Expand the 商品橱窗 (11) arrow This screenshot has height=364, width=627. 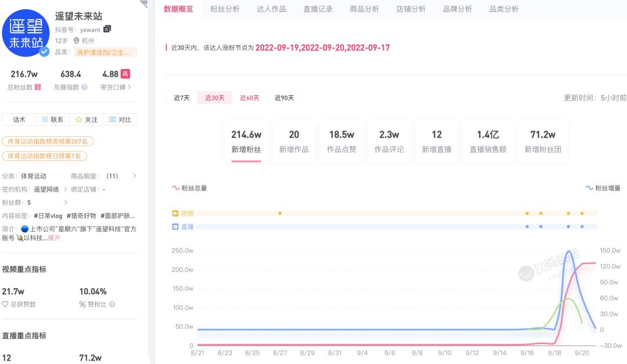(x=135, y=176)
